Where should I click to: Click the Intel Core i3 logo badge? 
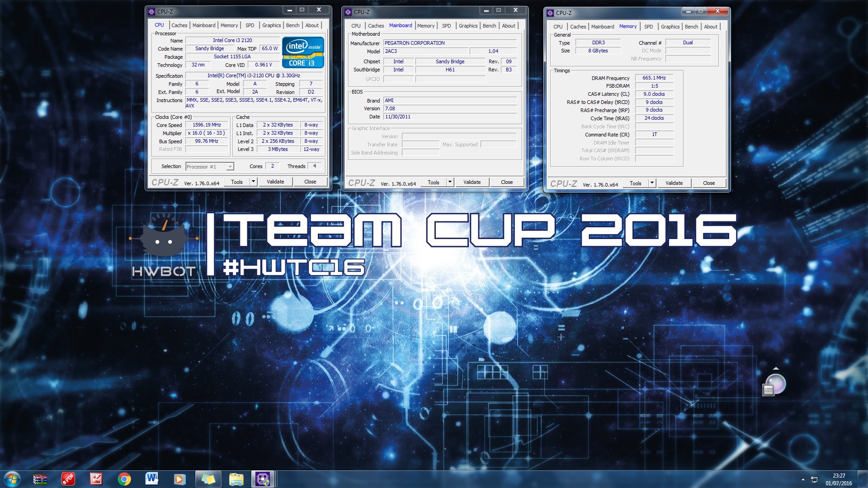tap(303, 52)
